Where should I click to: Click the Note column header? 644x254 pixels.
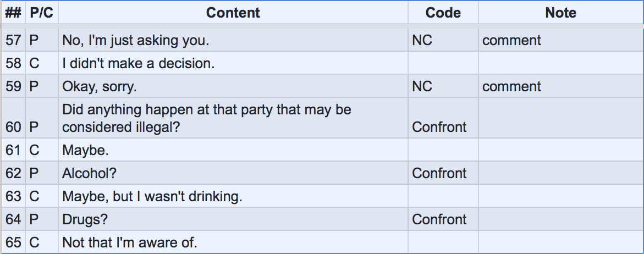coord(560,13)
